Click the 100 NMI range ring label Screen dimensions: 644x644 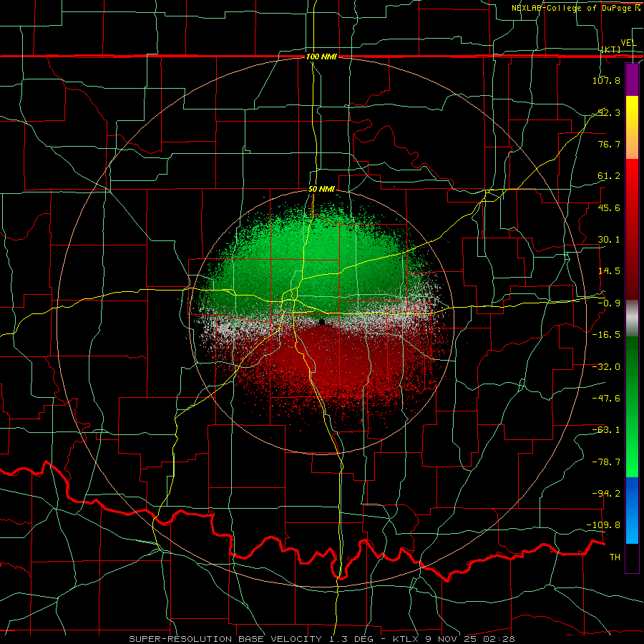tap(321, 57)
